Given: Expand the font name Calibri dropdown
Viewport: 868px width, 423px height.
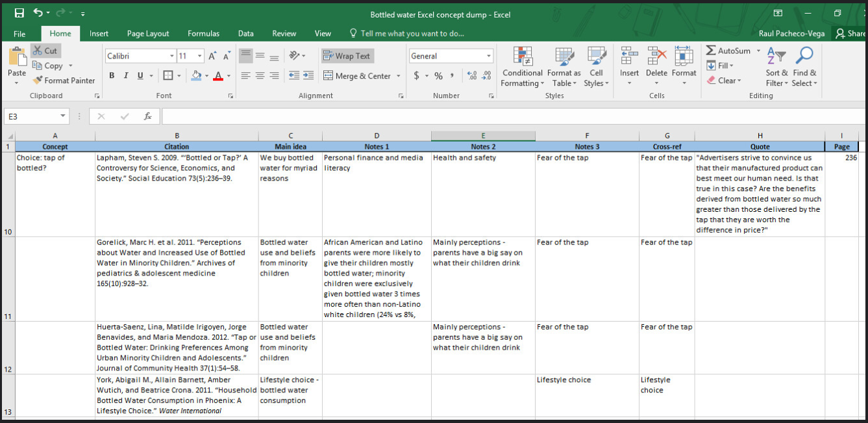Looking at the screenshot, I should coord(171,57).
